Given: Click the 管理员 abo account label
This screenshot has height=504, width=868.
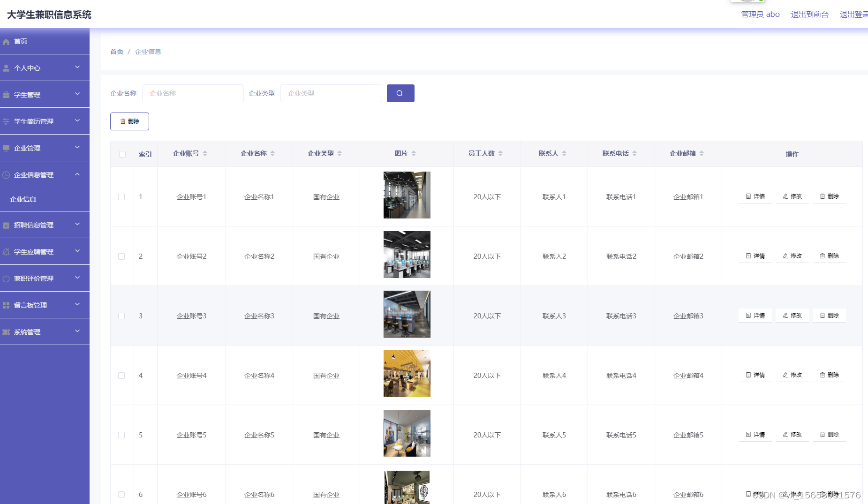Looking at the screenshot, I should [760, 15].
